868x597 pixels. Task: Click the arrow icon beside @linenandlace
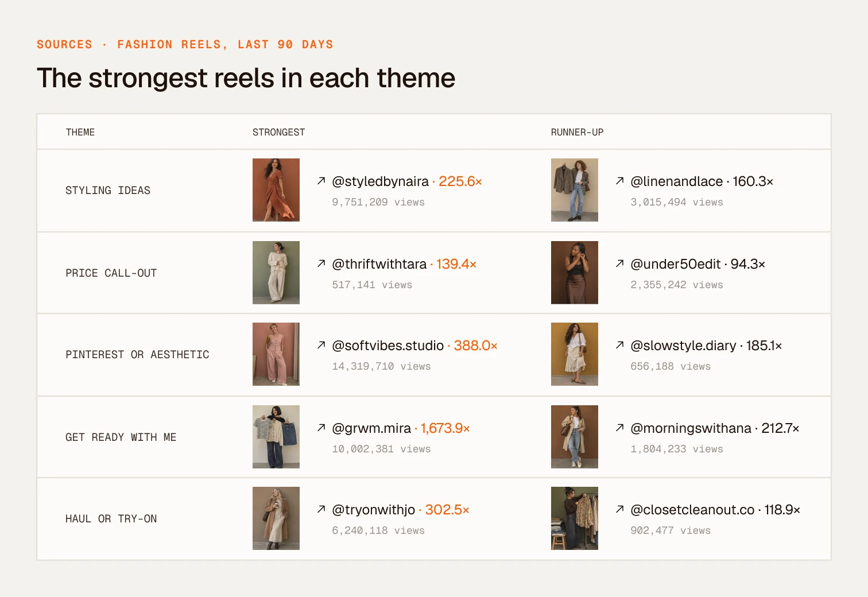[x=620, y=181]
